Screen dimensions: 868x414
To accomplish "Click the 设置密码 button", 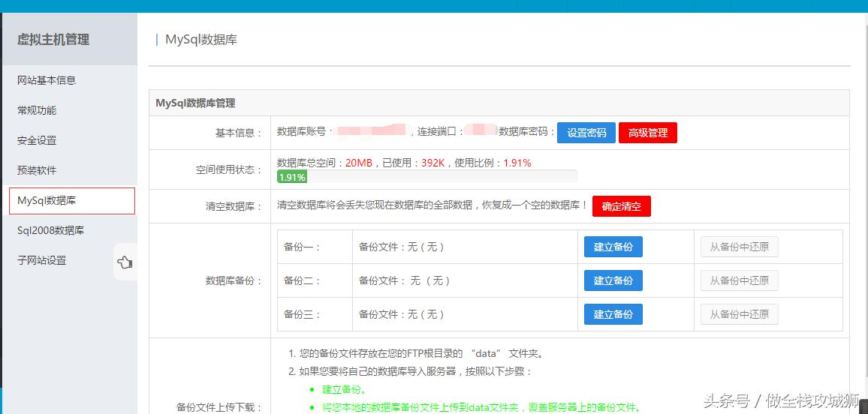I will click(586, 133).
